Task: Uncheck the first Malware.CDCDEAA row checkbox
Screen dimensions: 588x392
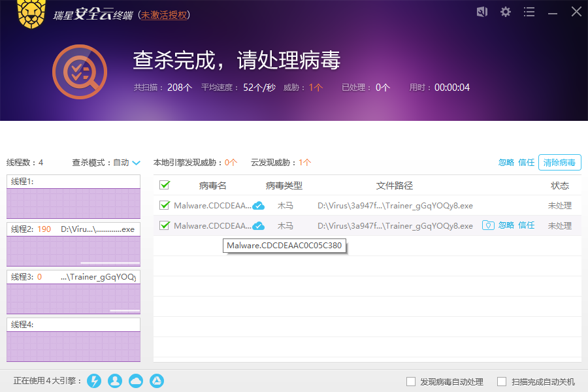Action: [165, 205]
